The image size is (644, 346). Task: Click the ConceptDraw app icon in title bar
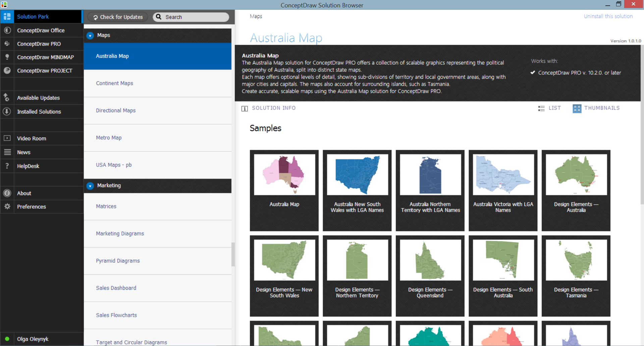pyautogui.click(x=4, y=5)
